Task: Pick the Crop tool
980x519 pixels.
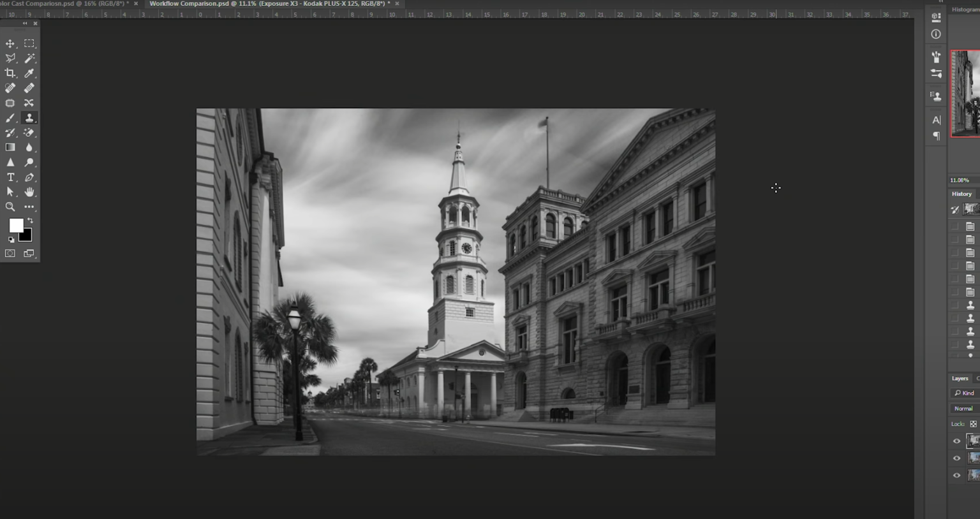Action: (9, 72)
